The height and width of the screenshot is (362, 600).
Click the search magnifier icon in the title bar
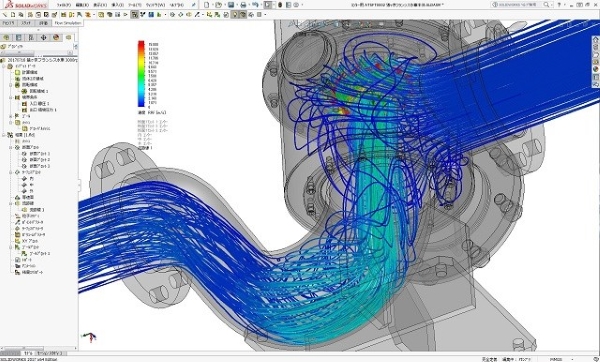click(x=546, y=5)
